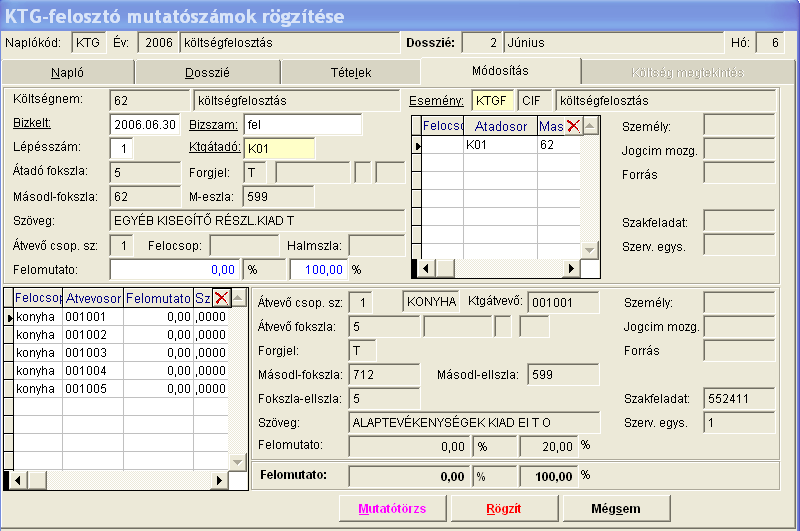Screen dimensions: 800x531
Task: Click the Ktgátvevő field 001001
Action: [563, 302]
